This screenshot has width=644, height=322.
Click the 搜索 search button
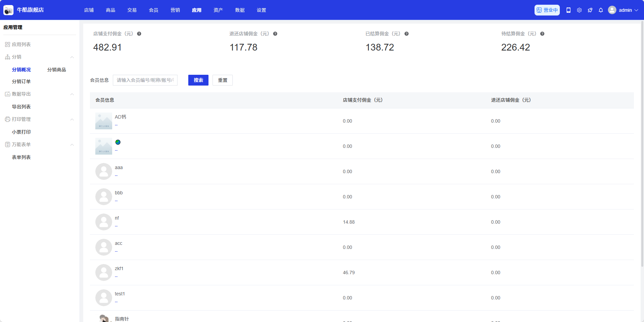[x=198, y=80]
